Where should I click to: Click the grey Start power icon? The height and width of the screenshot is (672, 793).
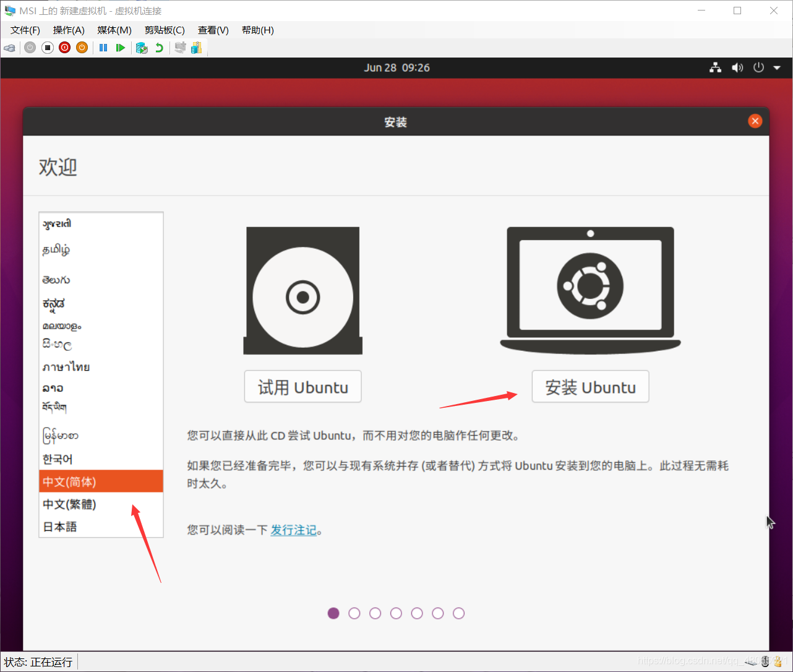point(30,48)
